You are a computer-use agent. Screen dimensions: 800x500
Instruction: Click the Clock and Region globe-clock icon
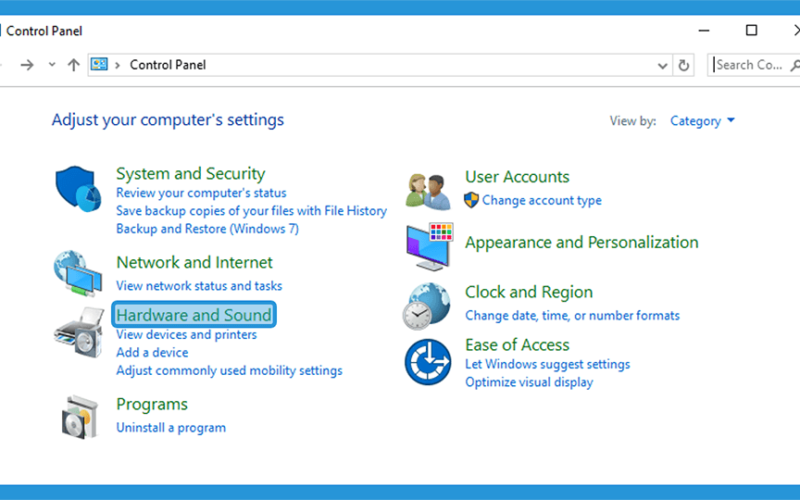[x=427, y=306]
